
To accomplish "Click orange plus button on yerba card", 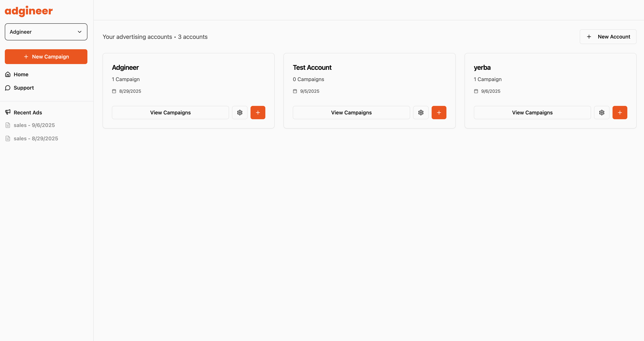I will 620,113.
